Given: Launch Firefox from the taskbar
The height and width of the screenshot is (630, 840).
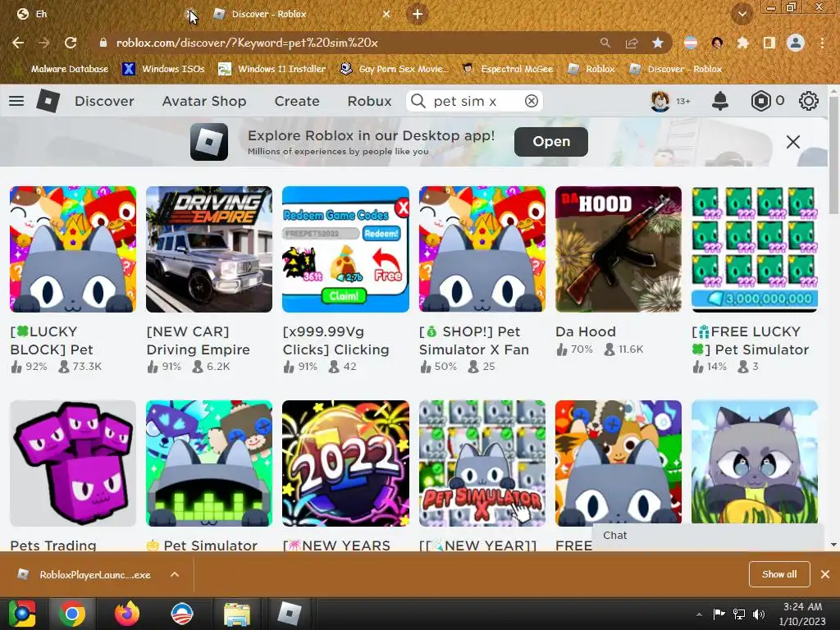Looking at the screenshot, I should pos(127,614).
